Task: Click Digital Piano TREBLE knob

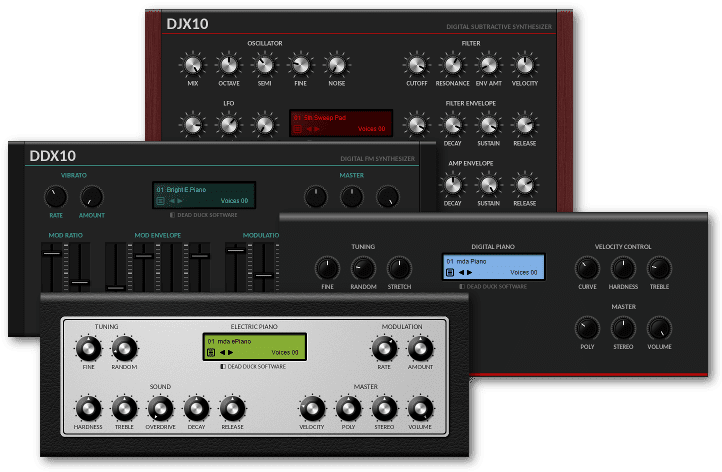Action: [659, 268]
